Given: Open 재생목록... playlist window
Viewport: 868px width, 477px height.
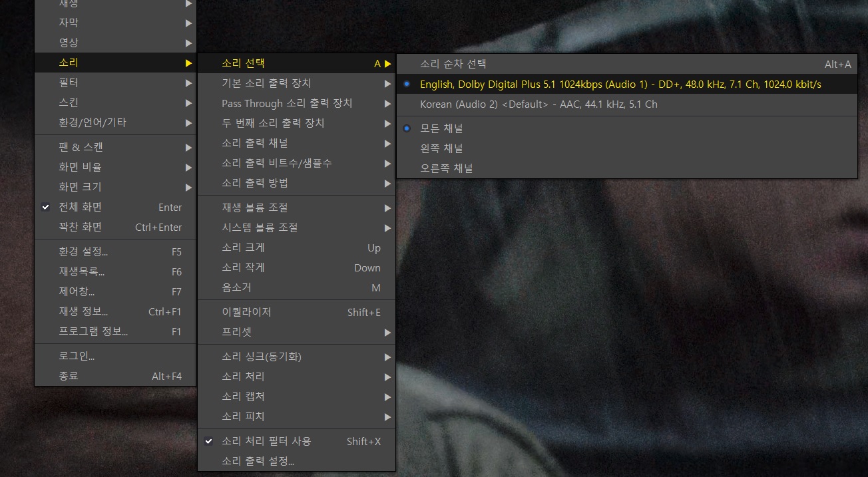Looking at the screenshot, I should (x=81, y=271).
